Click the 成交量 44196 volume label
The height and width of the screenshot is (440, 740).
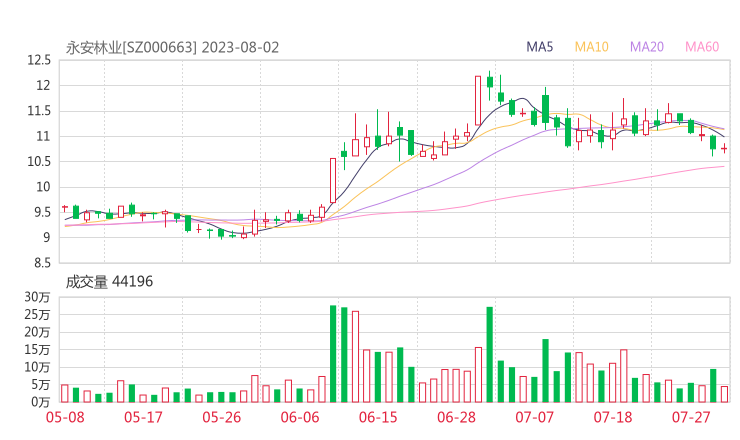[109, 282]
